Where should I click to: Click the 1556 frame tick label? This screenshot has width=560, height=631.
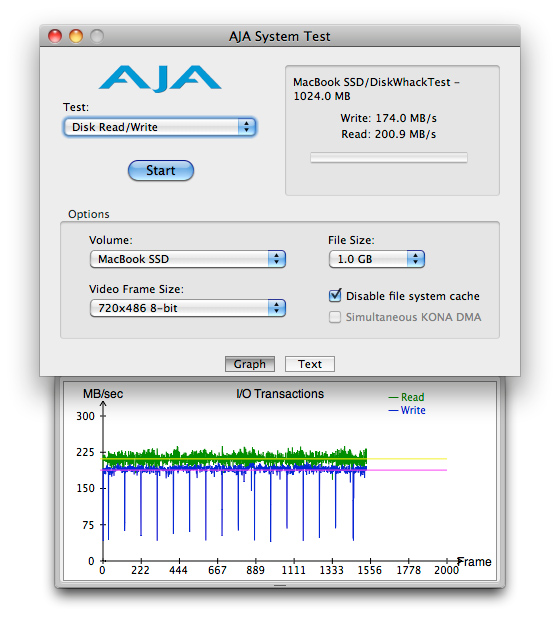[x=370, y=571]
